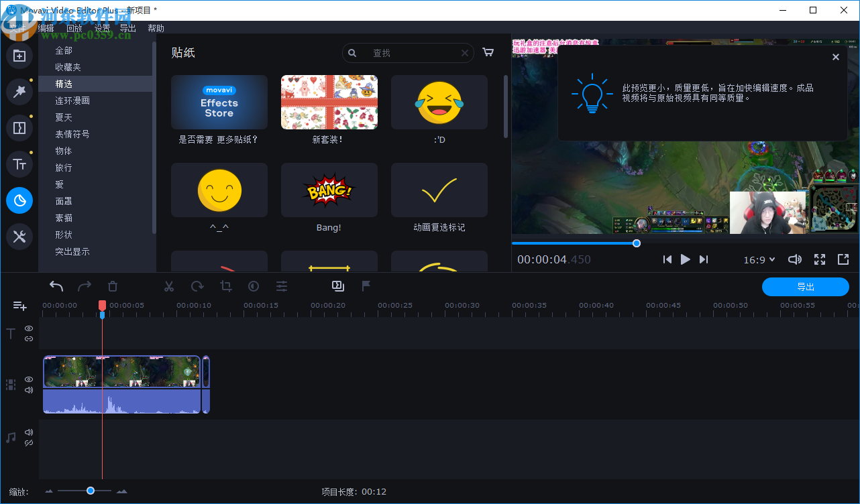Click the undo arrow in the timeline toolbar
Viewport: 860px width, 504px height.
pos(56,286)
